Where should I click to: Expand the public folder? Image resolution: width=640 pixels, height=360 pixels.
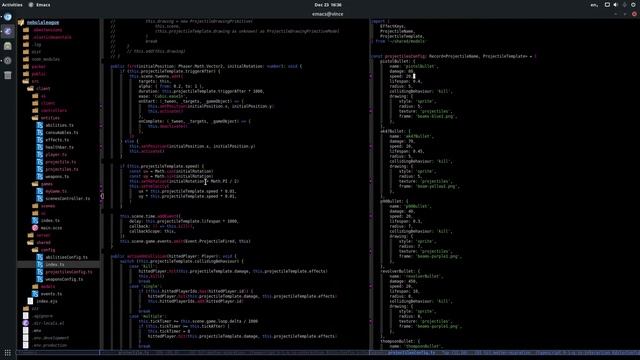[x=39, y=74]
